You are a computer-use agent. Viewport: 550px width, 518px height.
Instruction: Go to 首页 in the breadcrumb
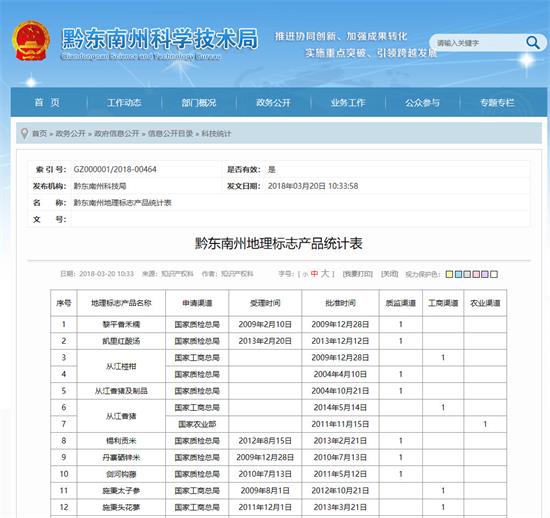pos(39,133)
